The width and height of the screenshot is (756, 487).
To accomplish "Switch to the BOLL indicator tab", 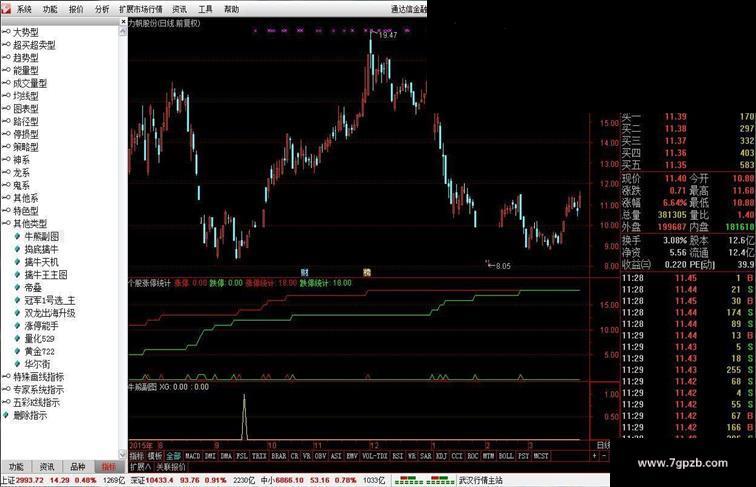I will (x=506, y=456).
